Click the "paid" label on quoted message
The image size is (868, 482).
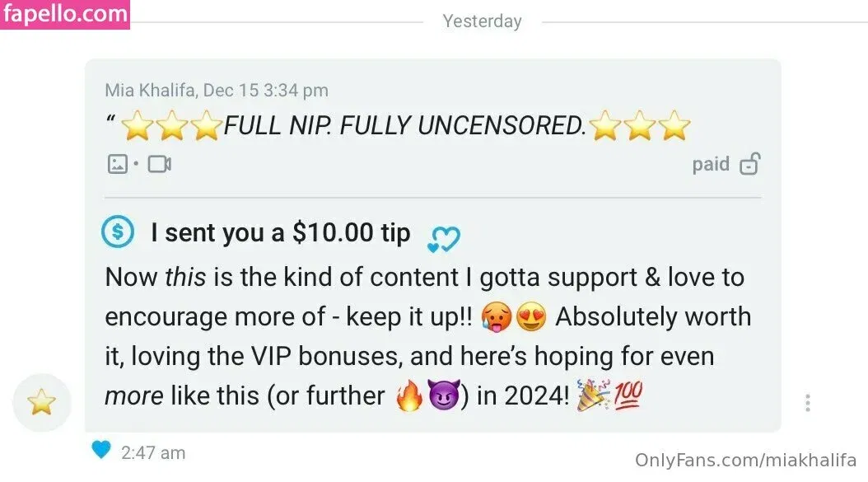[x=711, y=164]
